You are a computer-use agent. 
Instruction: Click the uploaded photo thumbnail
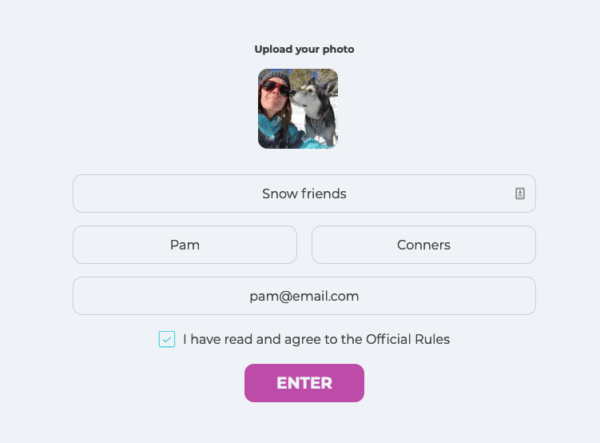pos(298,109)
